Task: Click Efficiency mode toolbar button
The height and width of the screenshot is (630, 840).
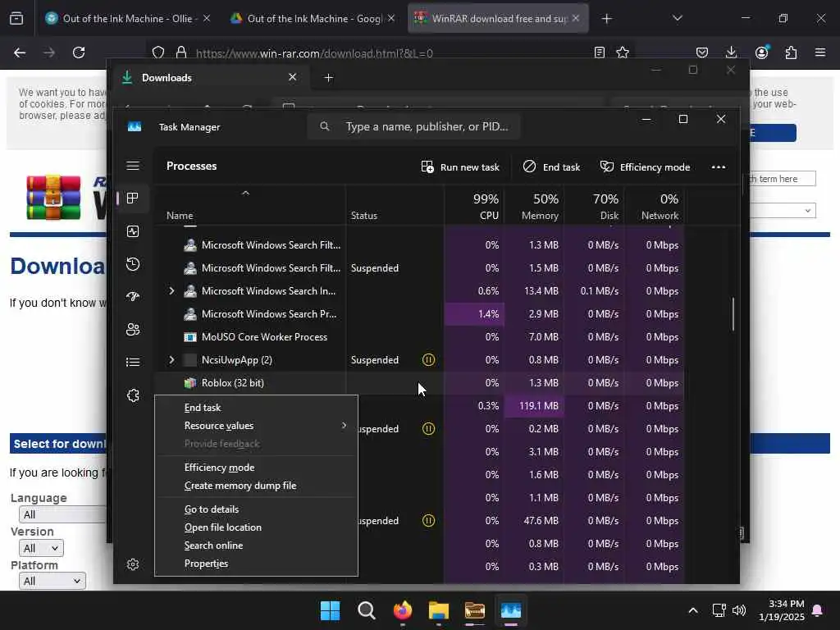Action: (x=645, y=167)
